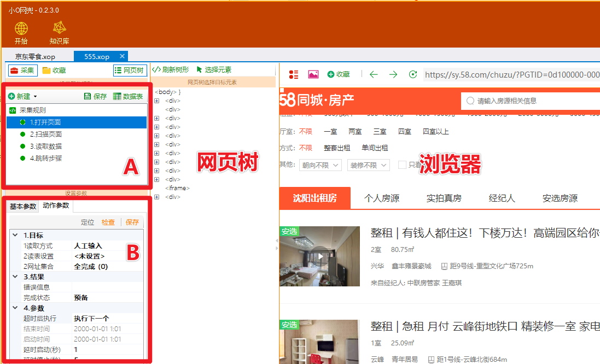The height and width of the screenshot is (364, 600).
Task: Collapse the 1.目标 property group
Action: coord(15,235)
